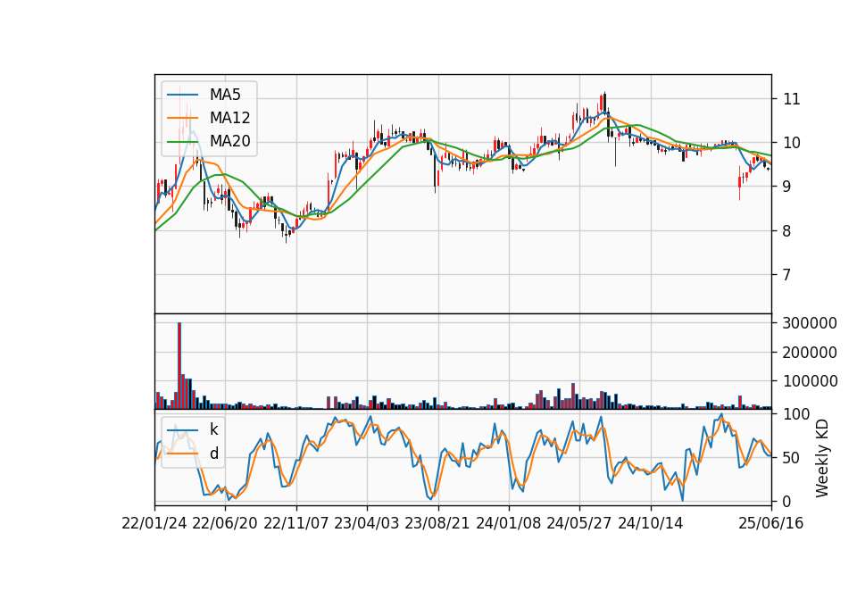Click the 24/10/14 date tick label
Screen dimensions: 857x616
651,523
